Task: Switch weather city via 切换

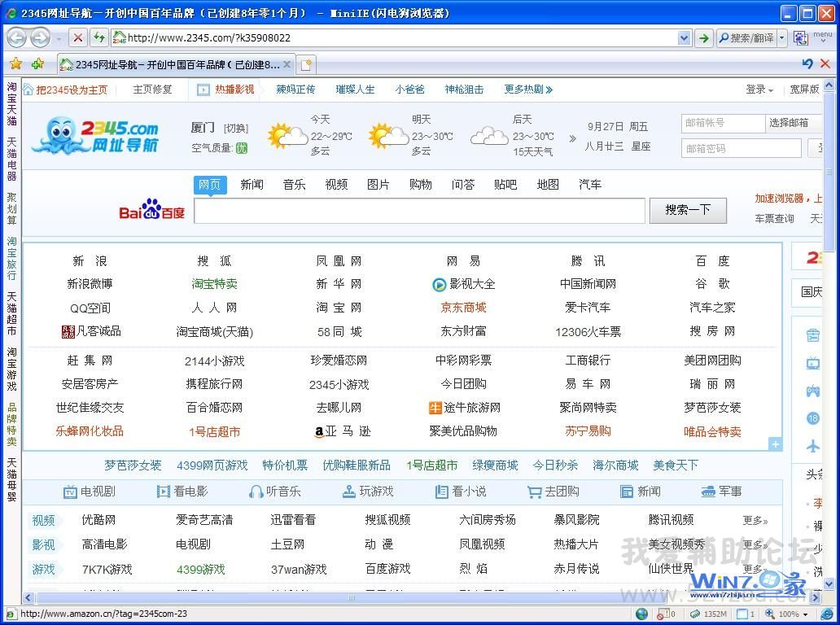Action: pos(236,128)
